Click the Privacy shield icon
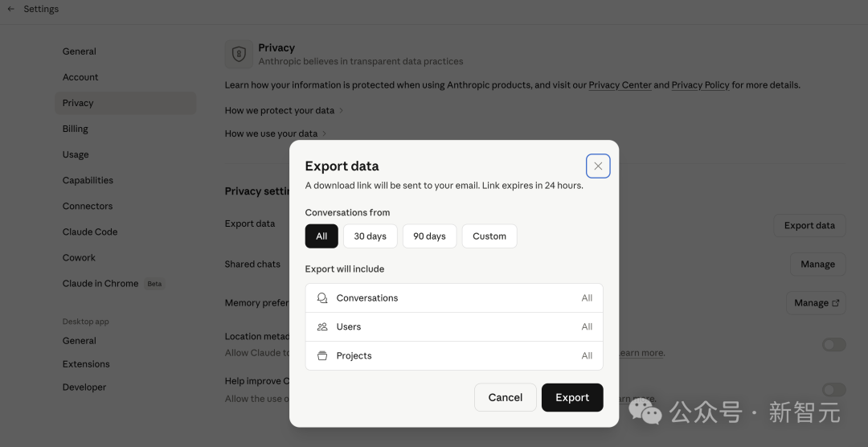The width and height of the screenshot is (868, 447). coord(239,54)
